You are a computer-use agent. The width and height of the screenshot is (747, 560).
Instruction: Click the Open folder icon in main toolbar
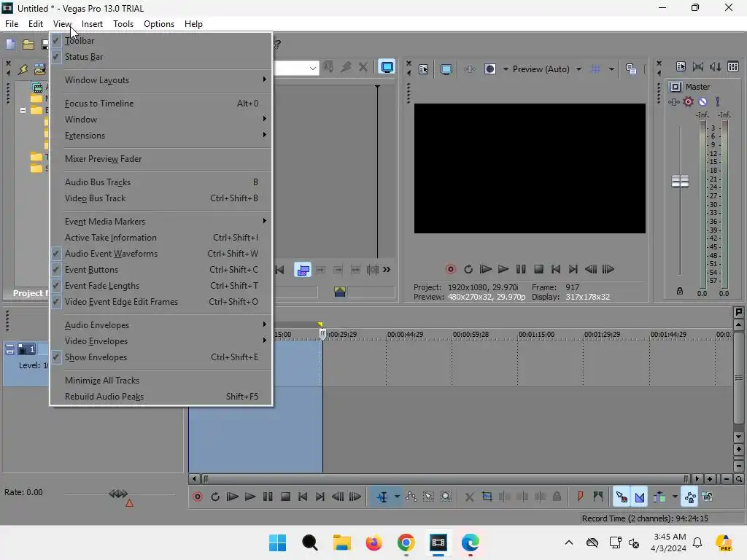(x=28, y=44)
